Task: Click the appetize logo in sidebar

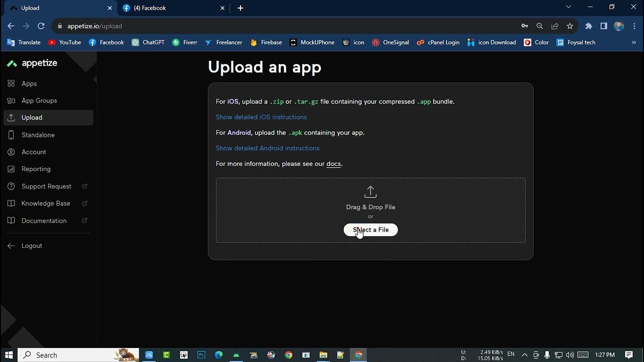Action: (32, 63)
